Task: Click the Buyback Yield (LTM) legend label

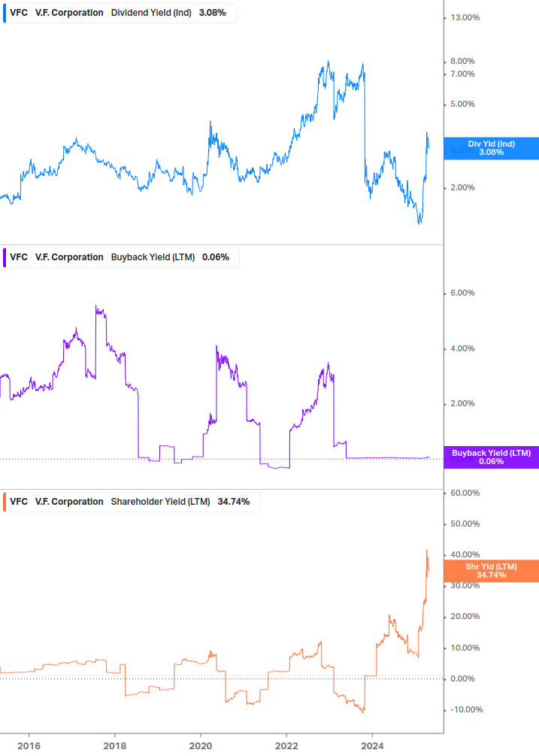Action: [153, 257]
